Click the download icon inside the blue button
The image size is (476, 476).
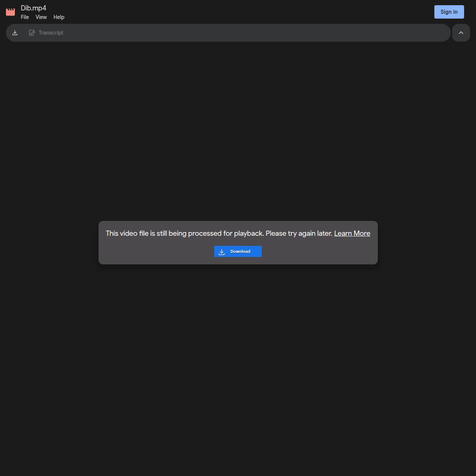[222, 252]
